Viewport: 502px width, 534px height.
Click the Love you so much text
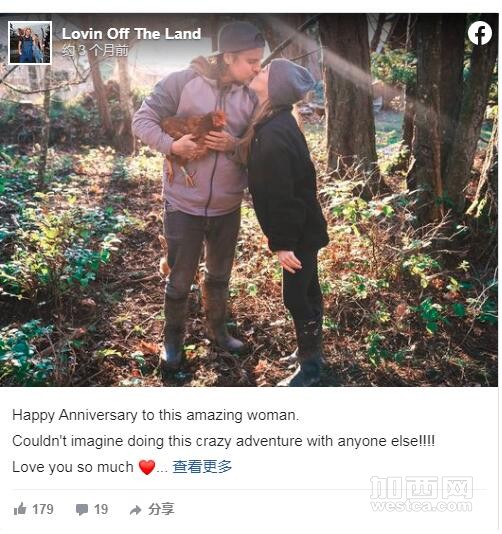coord(73,467)
